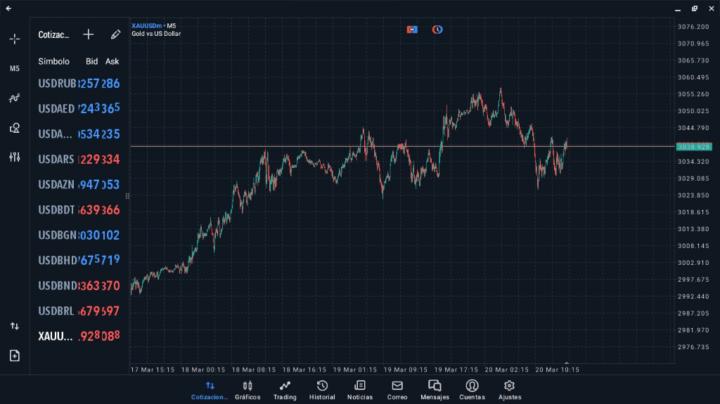This screenshot has width=720, height=404.
Task: Activate the crosshair cursor tool
Action: [14, 39]
